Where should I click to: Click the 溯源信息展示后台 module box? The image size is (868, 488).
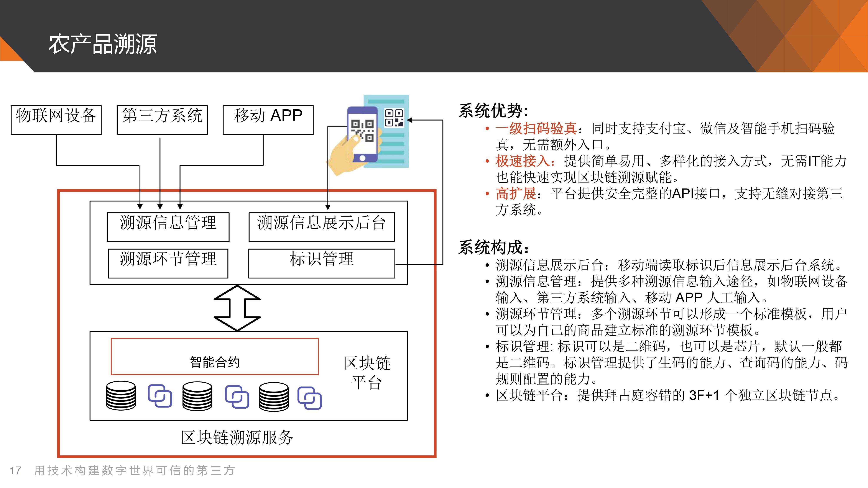[322, 227]
